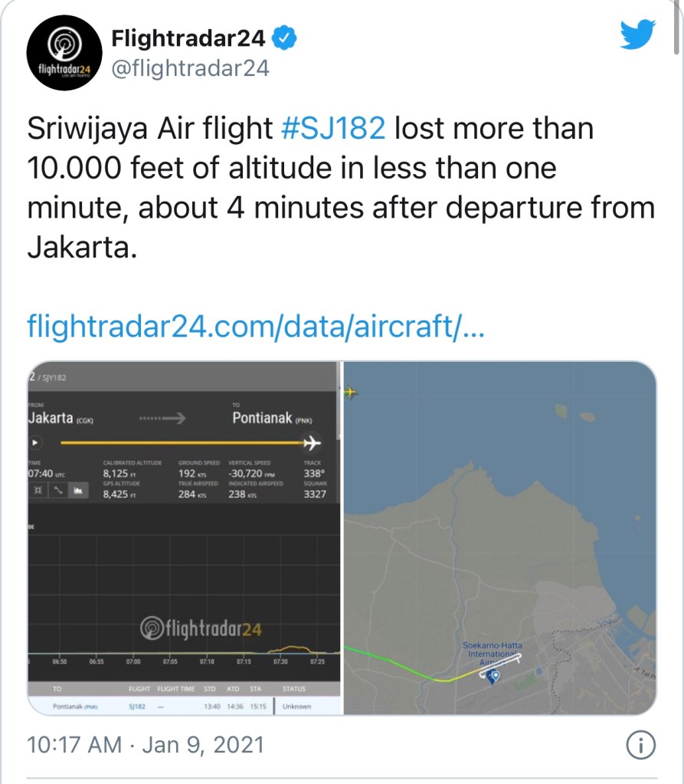Open SJ182 flight link in table row
684x784 pixels.
point(138,706)
